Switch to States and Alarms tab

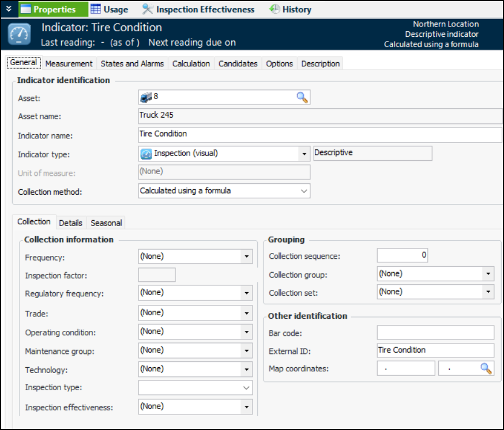[x=132, y=63]
